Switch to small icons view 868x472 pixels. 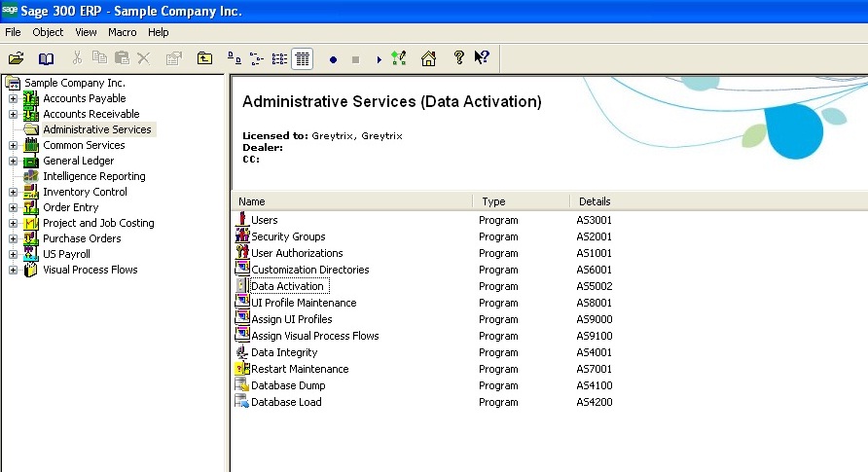[256, 58]
